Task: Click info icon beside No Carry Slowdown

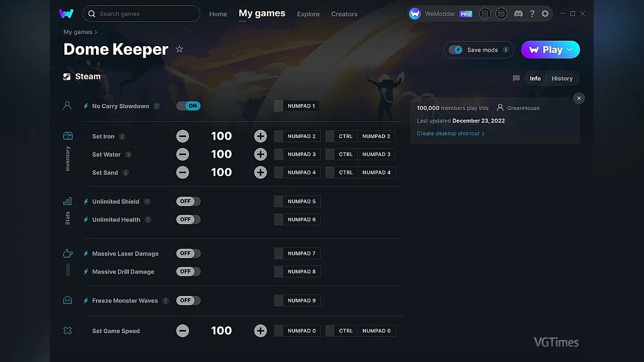Action: pyautogui.click(x=157, y=106)
